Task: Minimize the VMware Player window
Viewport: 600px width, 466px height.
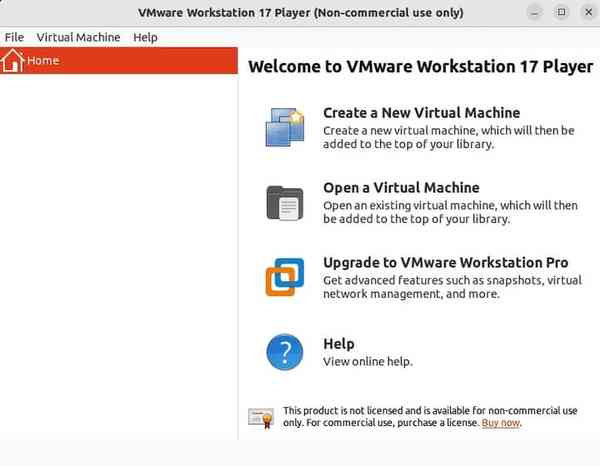Action: (x=535, y=13)
